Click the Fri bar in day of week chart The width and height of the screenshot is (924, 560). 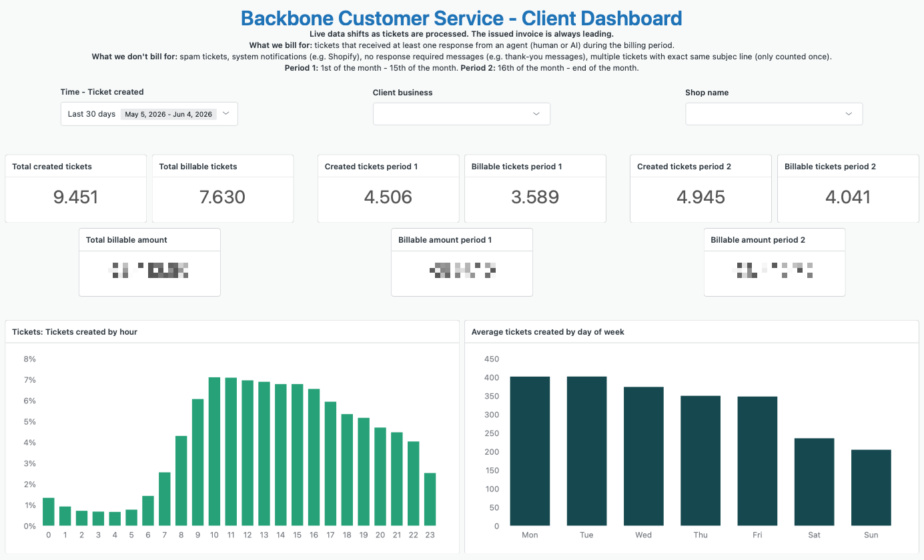click(757, 461)
